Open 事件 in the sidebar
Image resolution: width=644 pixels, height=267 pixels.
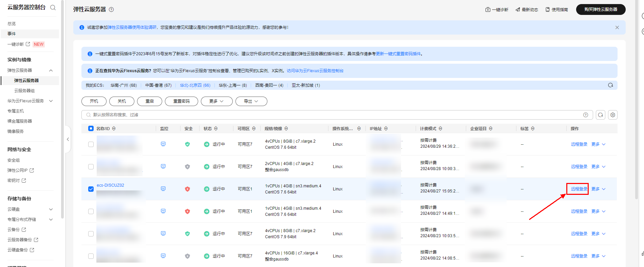coord(12,34)
